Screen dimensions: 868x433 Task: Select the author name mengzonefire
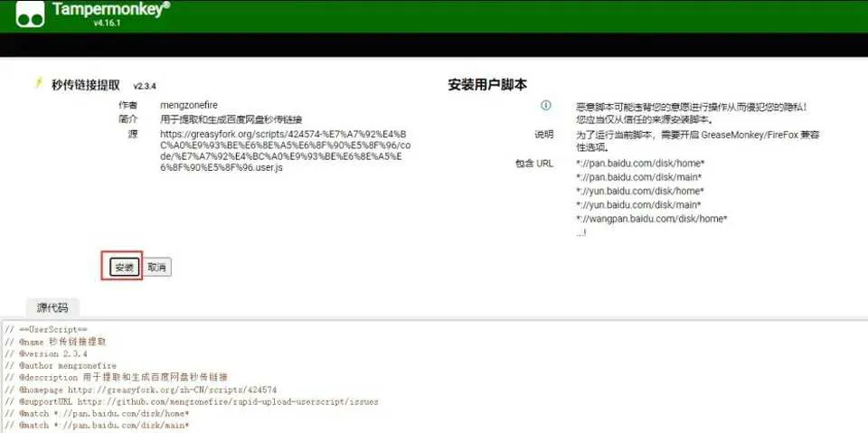click(189, 106)
